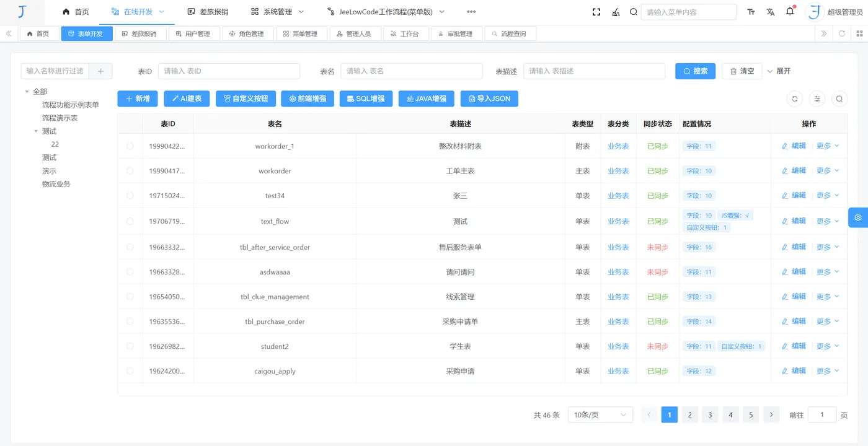Open the 角色管理 tab

(x=248, y=33)
